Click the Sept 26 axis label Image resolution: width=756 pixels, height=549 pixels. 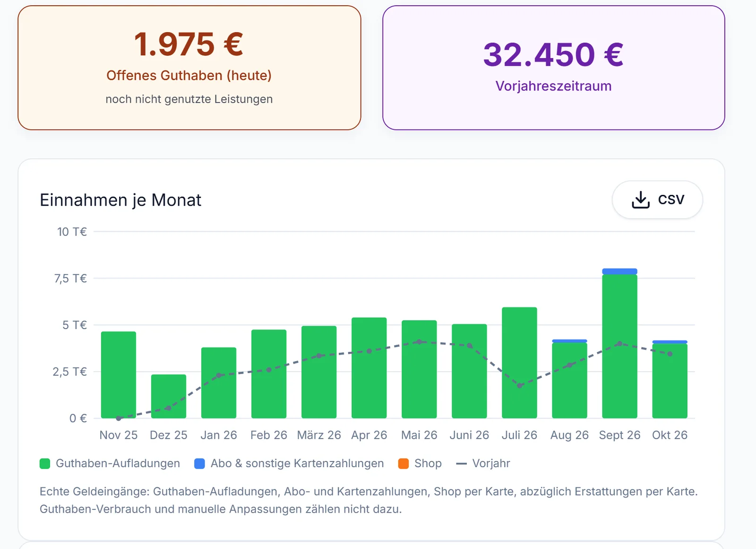(x=619, y=435)
